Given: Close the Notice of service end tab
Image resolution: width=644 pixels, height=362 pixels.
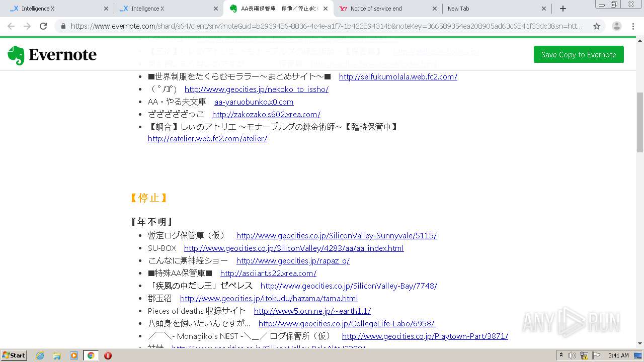Looking at the screenshot, I should (435, 9).
